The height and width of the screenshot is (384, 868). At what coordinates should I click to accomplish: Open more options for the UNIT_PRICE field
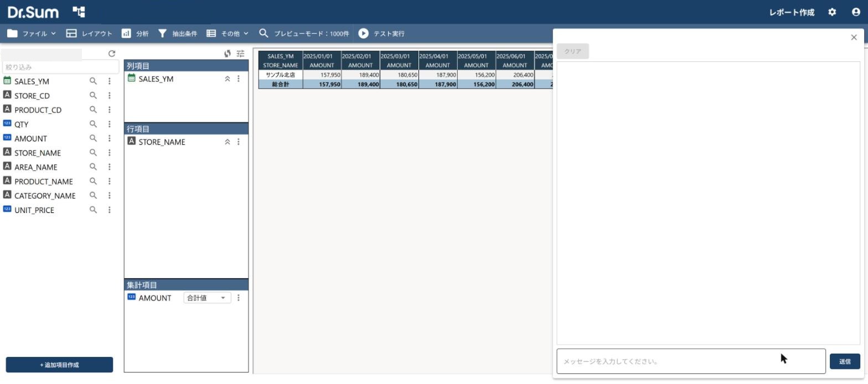110,210
